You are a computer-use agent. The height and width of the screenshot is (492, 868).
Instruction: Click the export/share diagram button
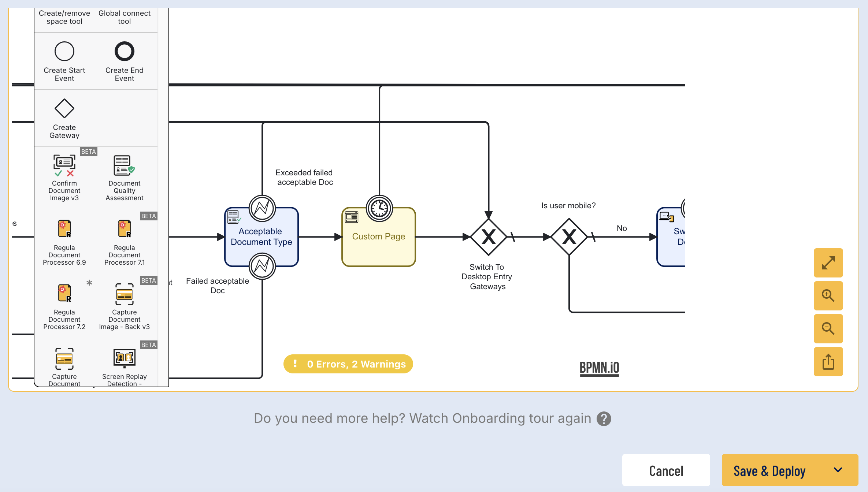click(x=828, y=362)
